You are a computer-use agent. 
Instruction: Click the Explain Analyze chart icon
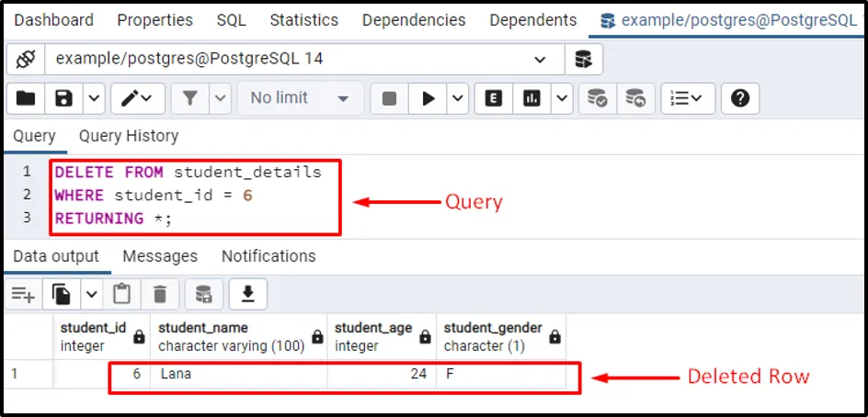531,98
